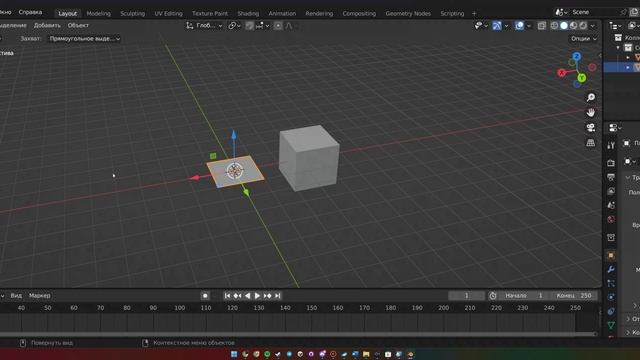
Task: Switch to the Shading workspace tab
Action: 248,13
